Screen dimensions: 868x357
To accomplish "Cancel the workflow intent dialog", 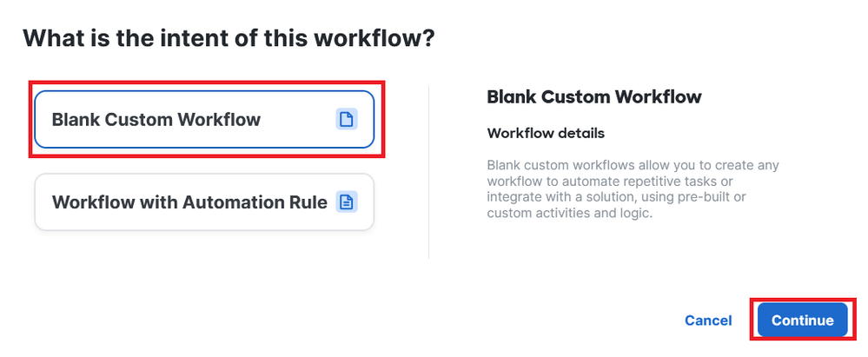I will pyautogui.click(x=708, y=321).
